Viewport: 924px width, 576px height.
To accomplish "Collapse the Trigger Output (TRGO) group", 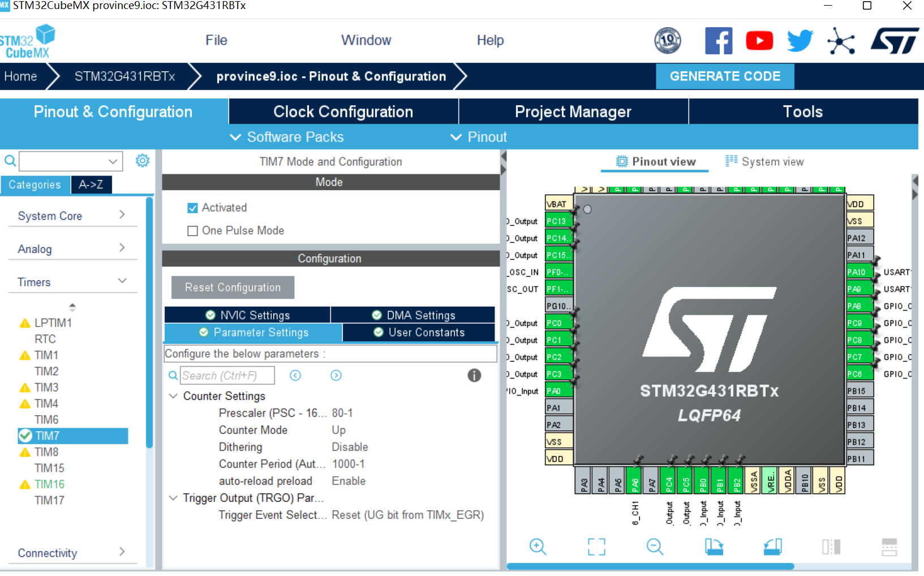I will (174, 498).
